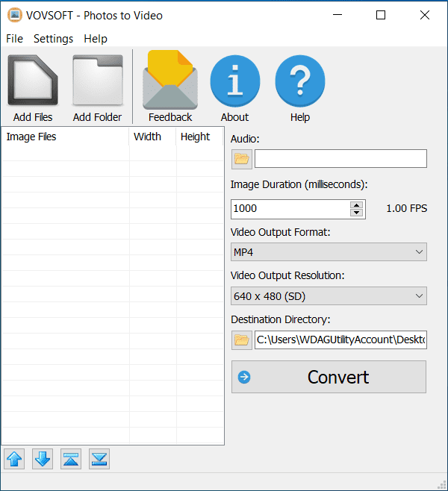Minimize the Photos to Video window
The width and height of the screenshot is (448, 491).
tap(337, 15)
